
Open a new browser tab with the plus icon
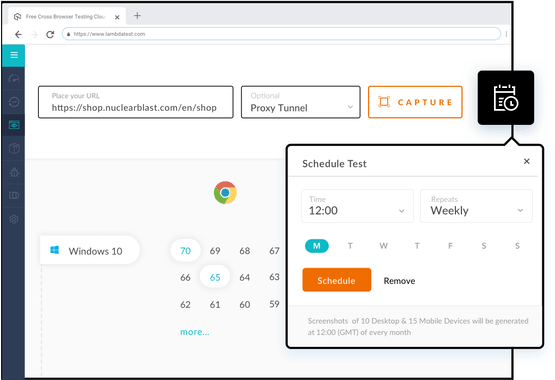pyautogui.click(x=137, y=16)
